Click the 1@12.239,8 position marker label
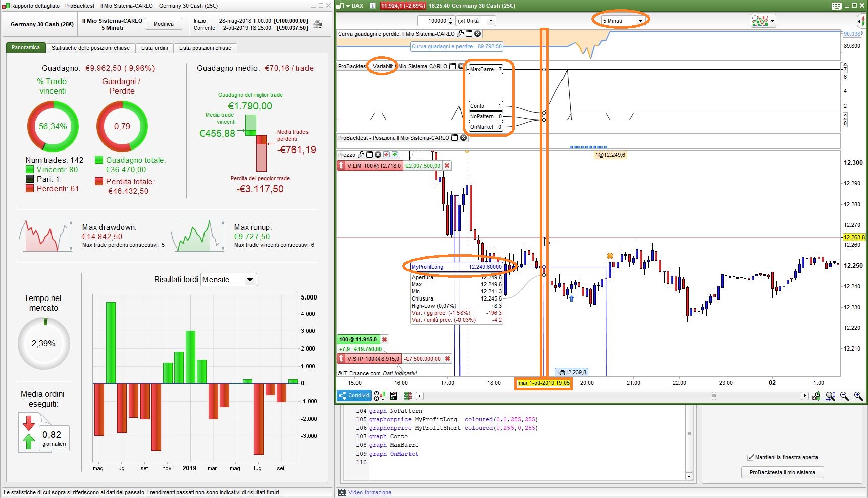The image size is (868, 498). coord(572,372)
